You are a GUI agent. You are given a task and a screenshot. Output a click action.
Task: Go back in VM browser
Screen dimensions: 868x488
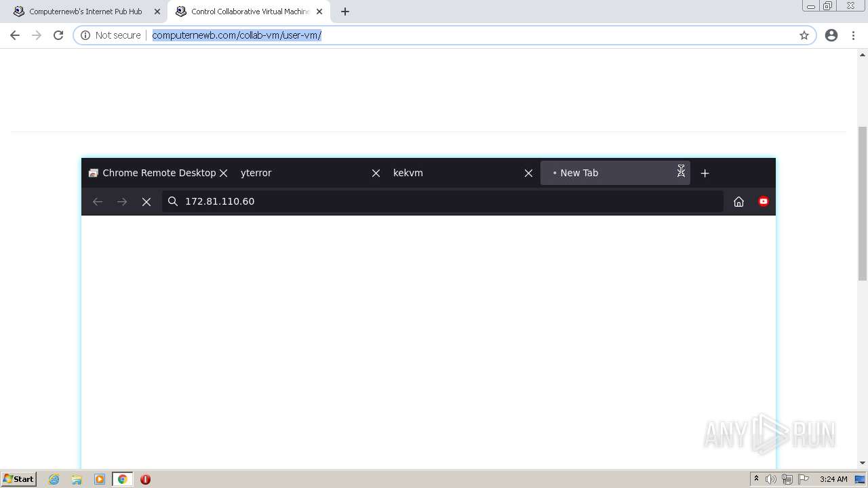[98, 201]
